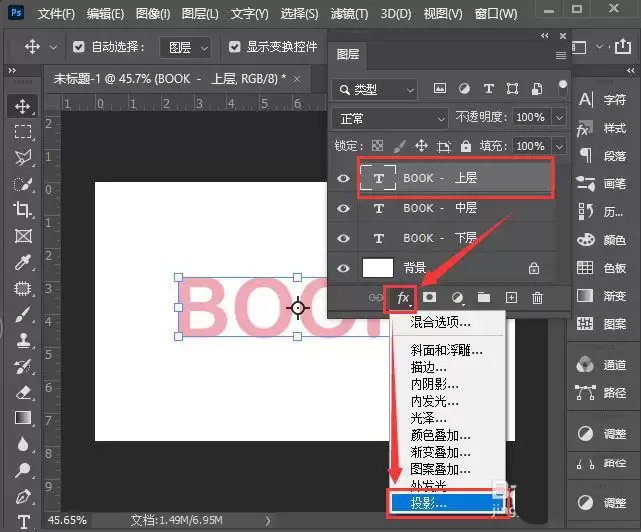Hide the BOOK - 中层 layer
This screenshot has width=641, height=532.
point(343,208)
